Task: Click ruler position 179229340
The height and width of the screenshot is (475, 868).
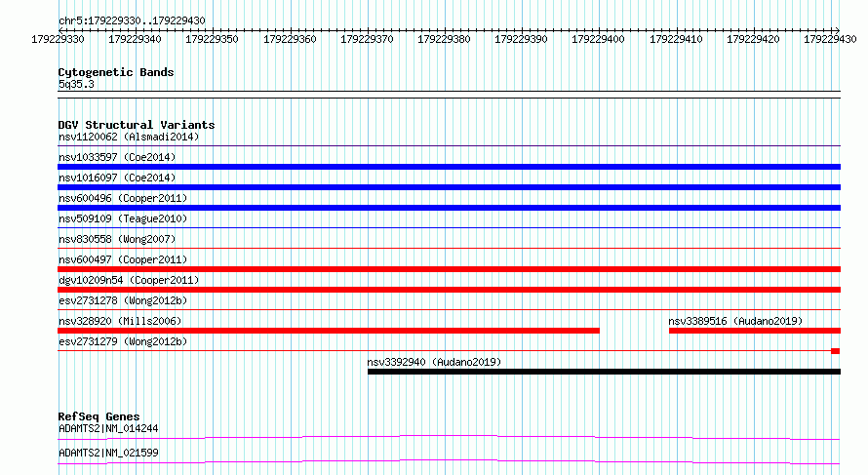Action: (135, 39)
